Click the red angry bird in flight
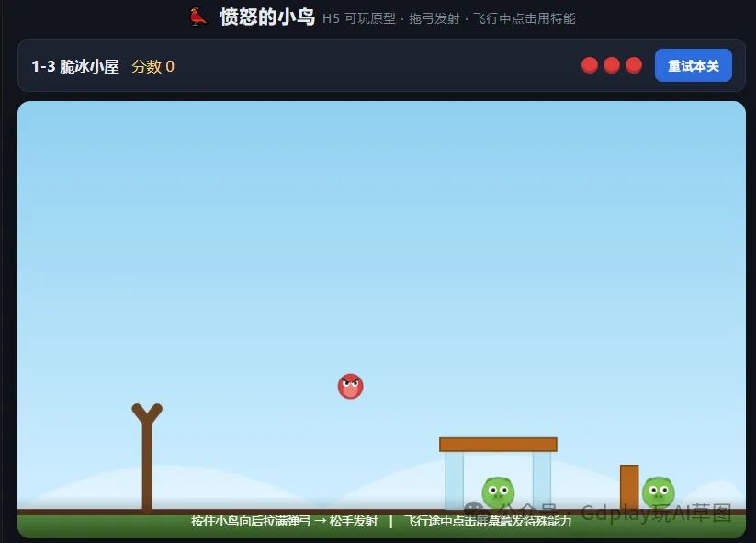The width and height of the screenshot is (756, 543). coord(351,386)
